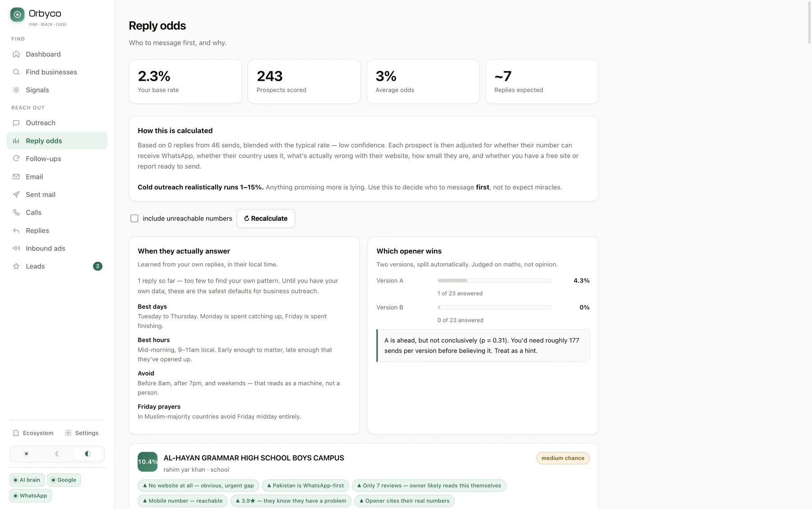
Task: Click the Find businesses search icon
Action: (16, 72)
